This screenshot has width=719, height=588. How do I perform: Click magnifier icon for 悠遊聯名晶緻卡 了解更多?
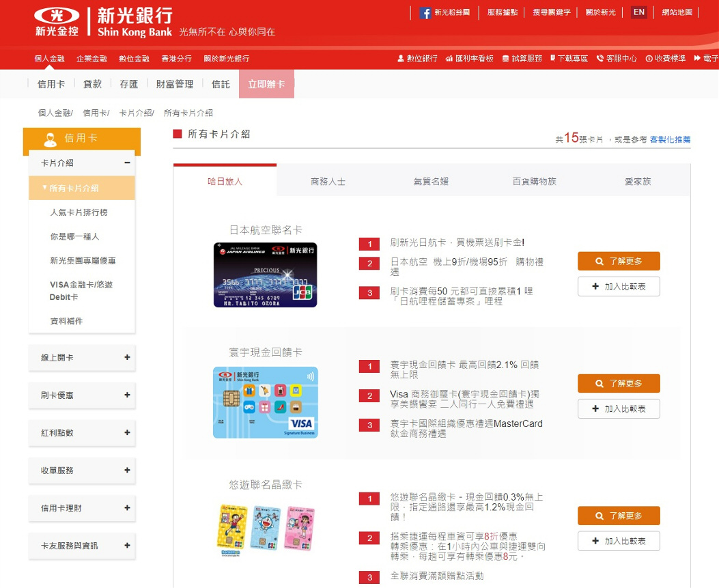coord(599,516)
